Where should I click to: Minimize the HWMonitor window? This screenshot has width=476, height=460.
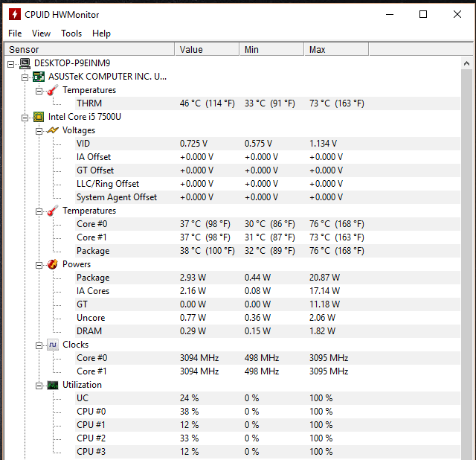(x=390, y=14)
